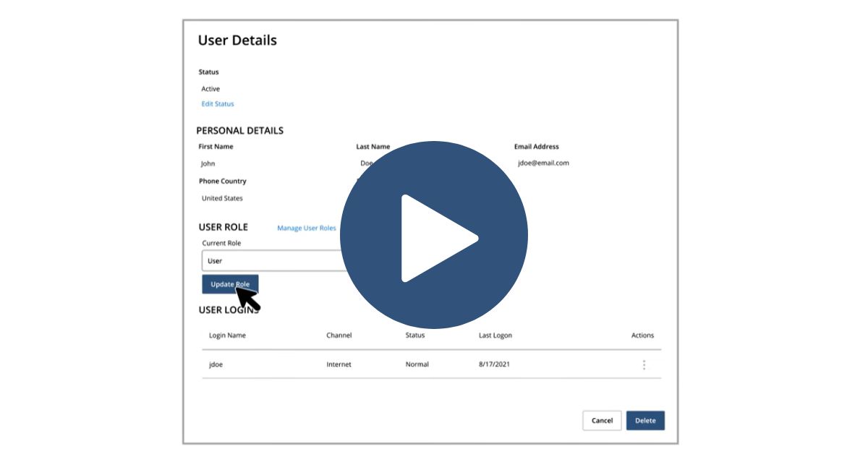Screen dimensions: 868x470
Task: Click the Delete button
Action: click(645, 420)
